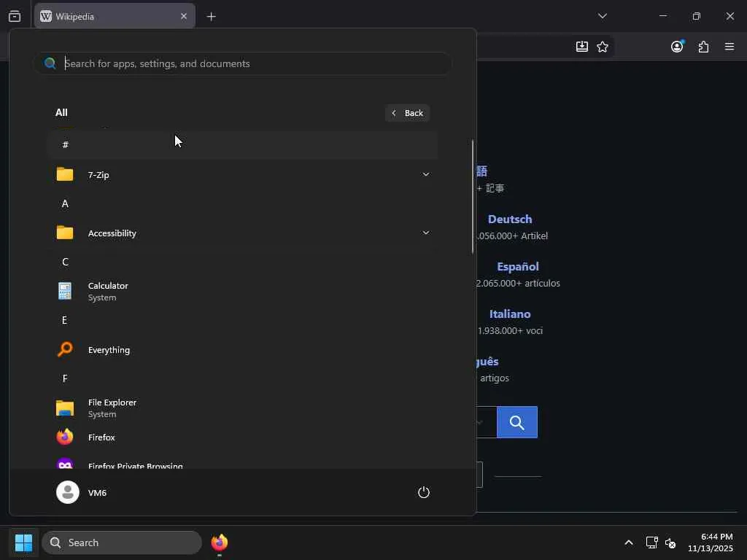This screenshot has height=560, width=747.
Task: Expand the Accessibility folder chevron
Action: (426, 233)
